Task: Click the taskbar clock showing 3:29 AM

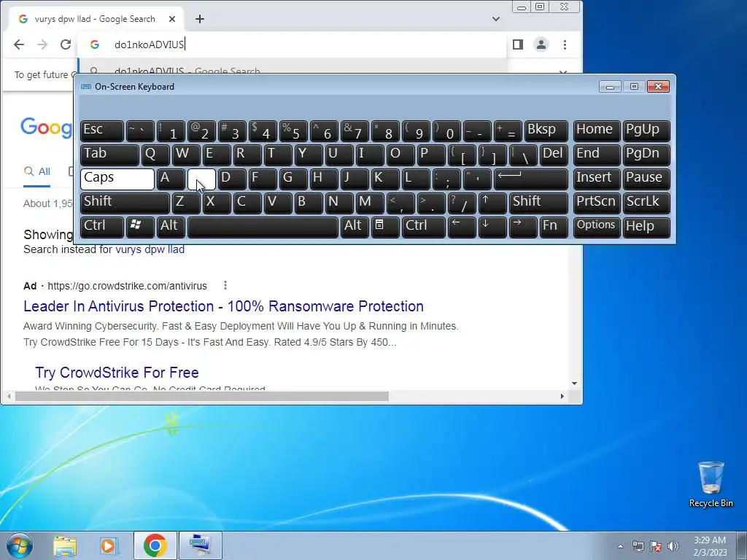Action: (710, 546)
